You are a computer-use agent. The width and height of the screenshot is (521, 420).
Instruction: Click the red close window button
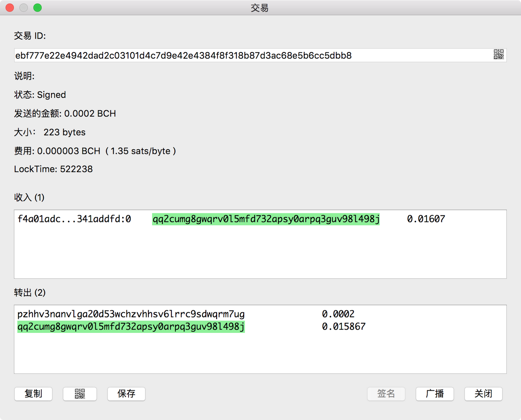10,8
